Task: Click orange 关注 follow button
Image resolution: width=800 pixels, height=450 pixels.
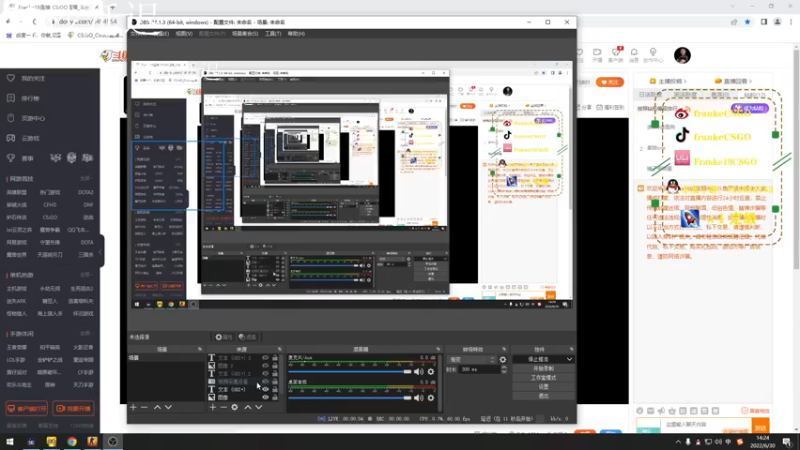Action: pyautogui.click(x=610, y=82)
